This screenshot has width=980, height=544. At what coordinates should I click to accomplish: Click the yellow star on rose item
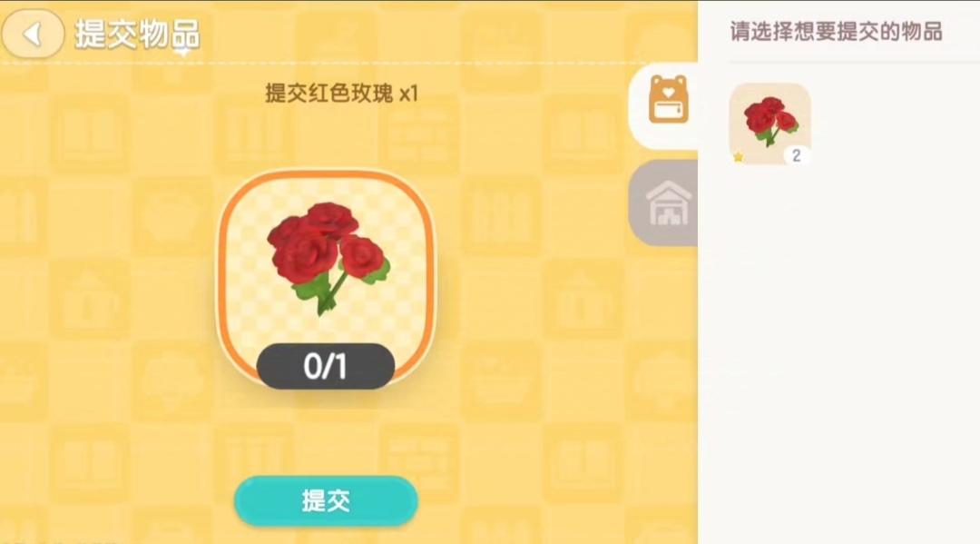coord(739,157)
